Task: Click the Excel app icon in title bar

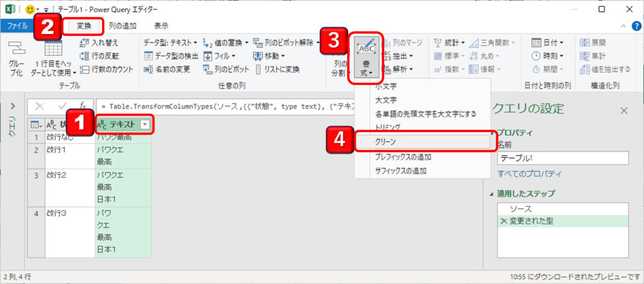Action: (x=10, y=9)
